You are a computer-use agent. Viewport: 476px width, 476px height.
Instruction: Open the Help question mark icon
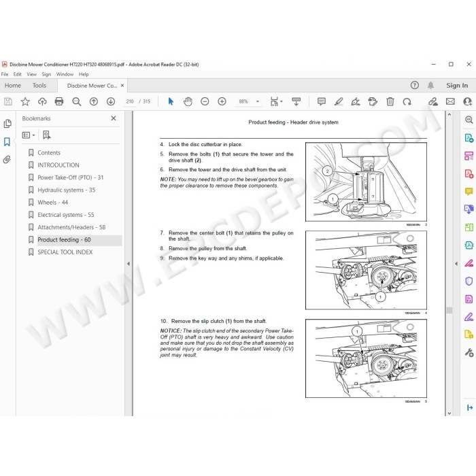[414, 85]
